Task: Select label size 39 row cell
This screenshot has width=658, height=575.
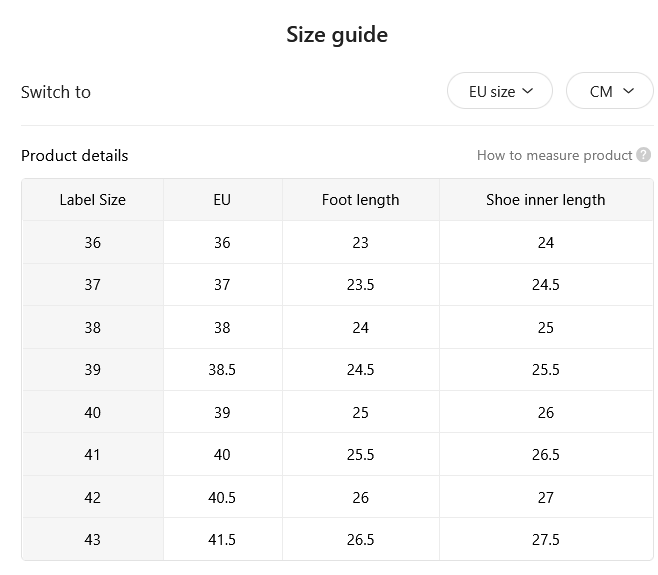Action: pos(93,370)
